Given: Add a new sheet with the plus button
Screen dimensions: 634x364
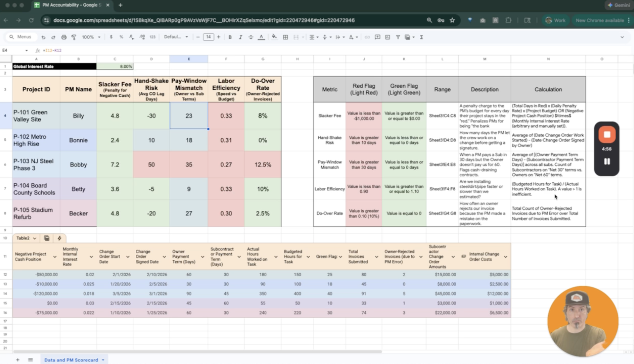Looking at the screenshot, I should [x=18, y=360].
